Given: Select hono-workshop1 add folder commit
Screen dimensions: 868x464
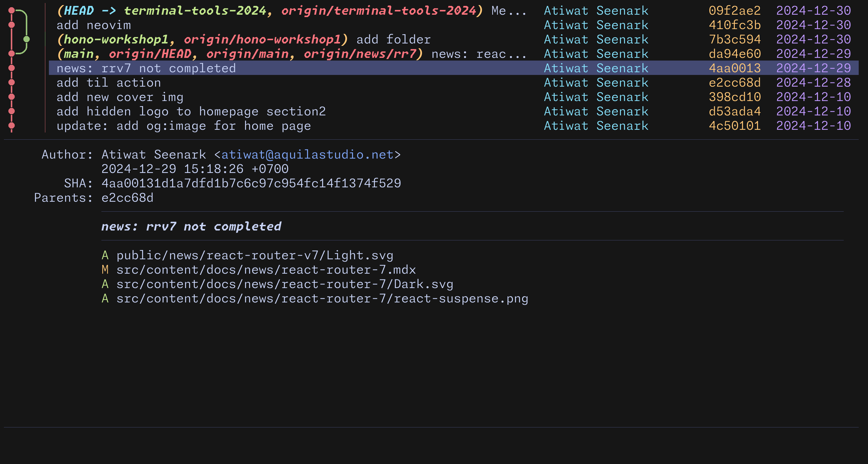Looking at the screenshot, I should [x=393, y=40].
